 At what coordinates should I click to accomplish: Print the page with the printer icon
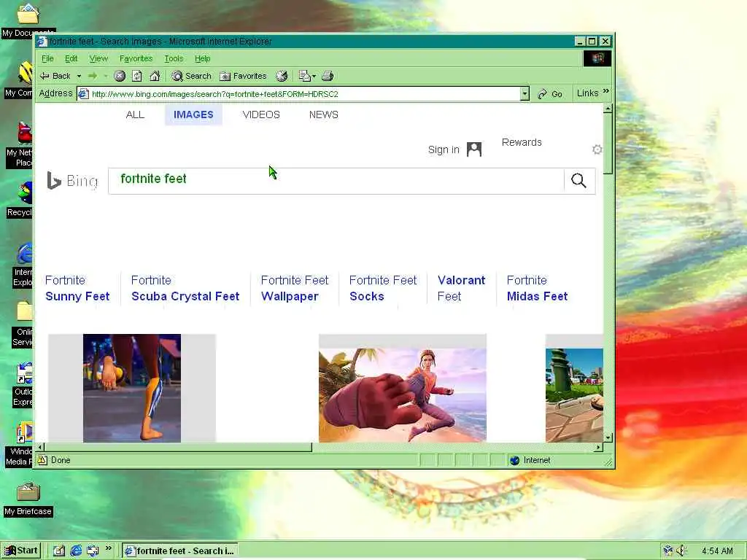pos(328,76)
